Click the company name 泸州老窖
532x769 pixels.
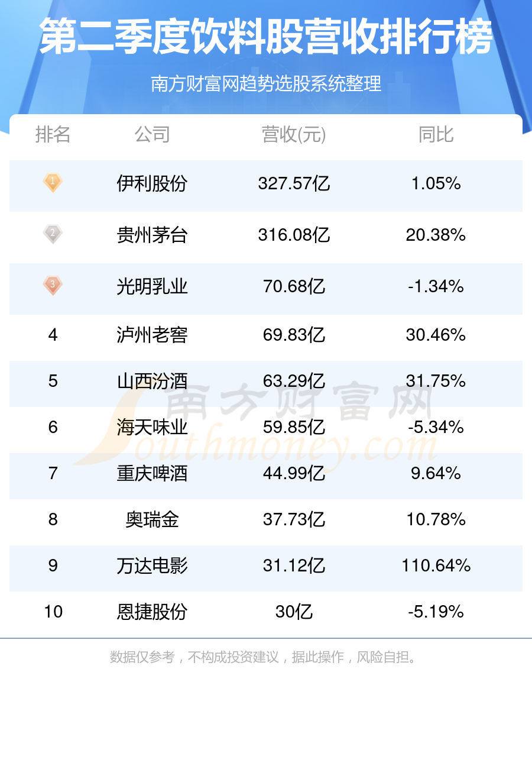coord(153,335)
